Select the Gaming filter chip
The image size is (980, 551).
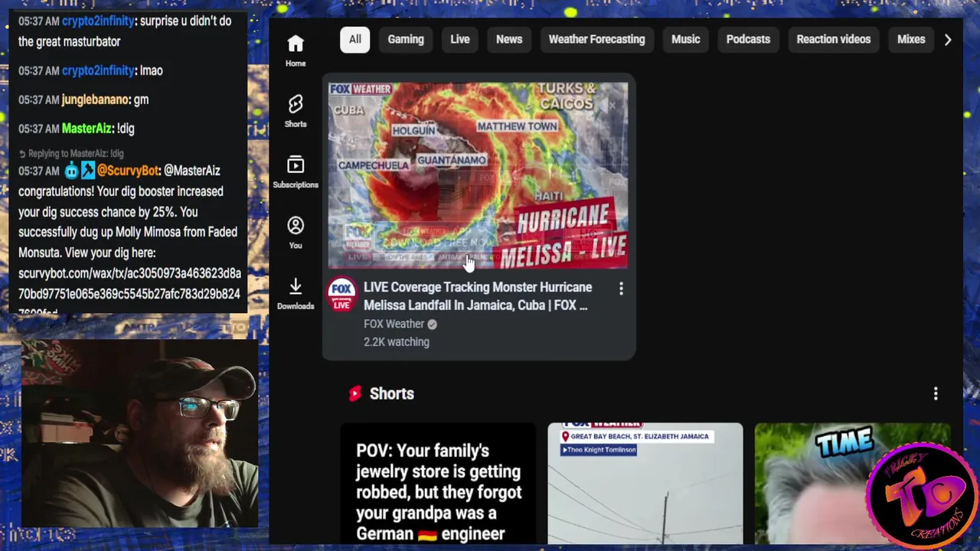406,39
